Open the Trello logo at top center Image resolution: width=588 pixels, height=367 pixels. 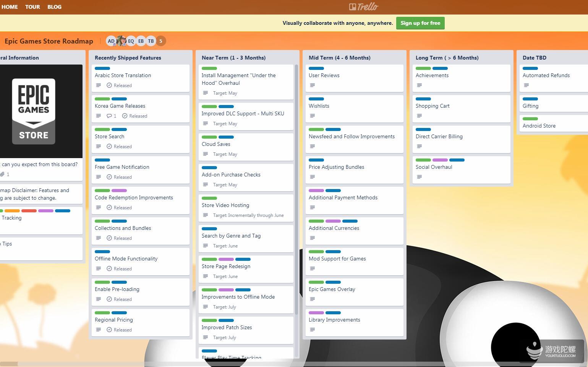(363, 7)
